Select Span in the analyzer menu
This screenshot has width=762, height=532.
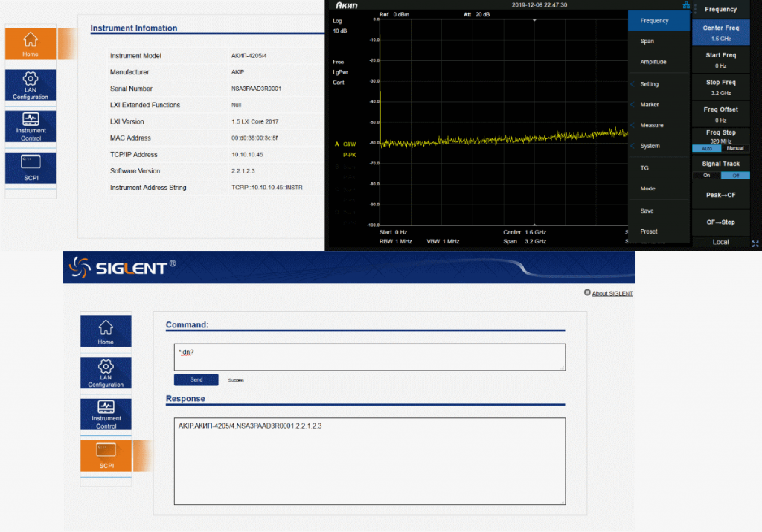(659, 42)
